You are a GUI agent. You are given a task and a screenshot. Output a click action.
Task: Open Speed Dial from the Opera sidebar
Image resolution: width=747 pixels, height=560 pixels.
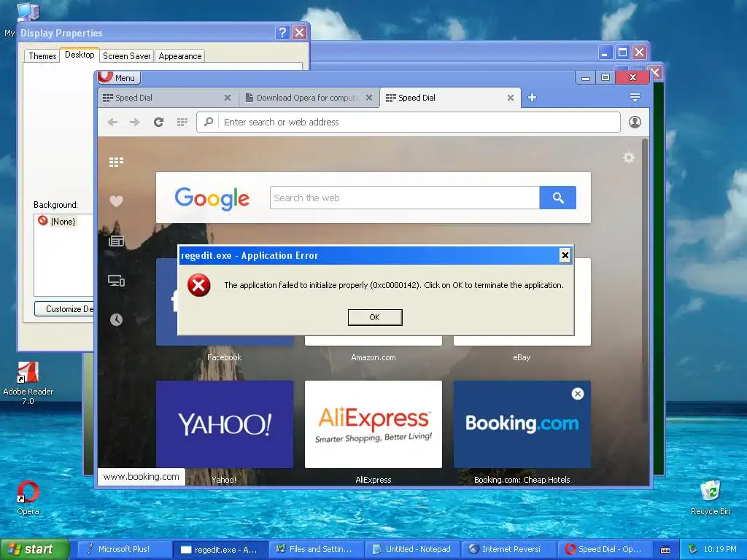[x=116, y=163]
